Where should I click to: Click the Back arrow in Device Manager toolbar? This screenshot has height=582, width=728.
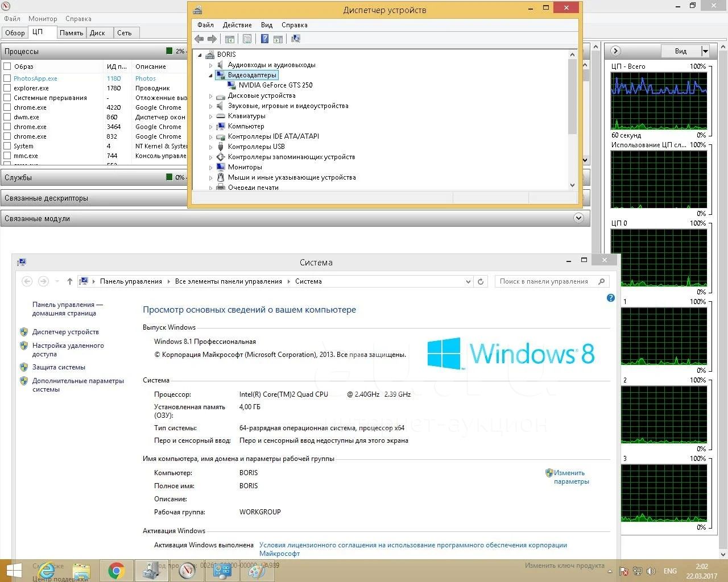click(199, 39)
